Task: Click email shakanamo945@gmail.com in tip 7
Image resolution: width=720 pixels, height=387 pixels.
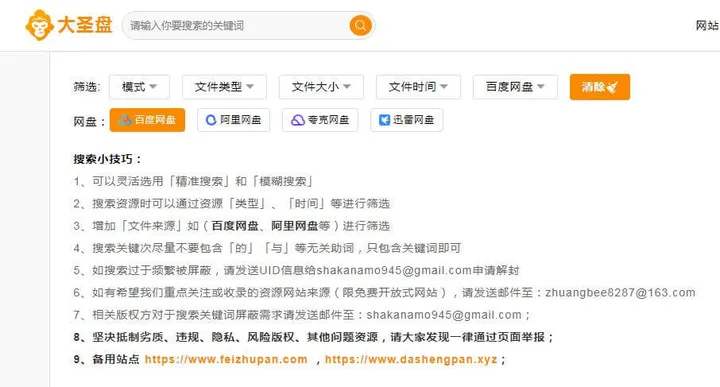Action: pyautogui.click(x=444, y=315)
